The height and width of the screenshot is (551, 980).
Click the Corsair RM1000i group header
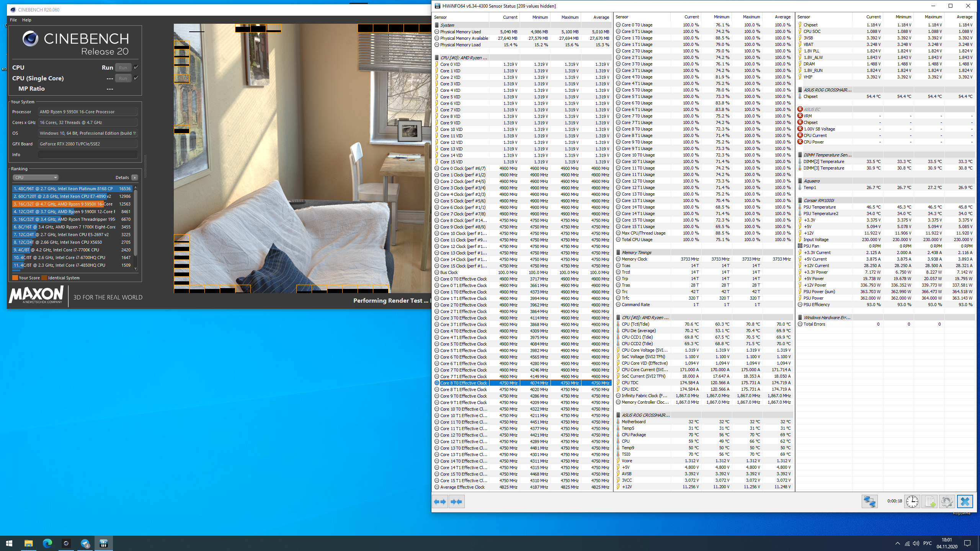pos(885,201)
